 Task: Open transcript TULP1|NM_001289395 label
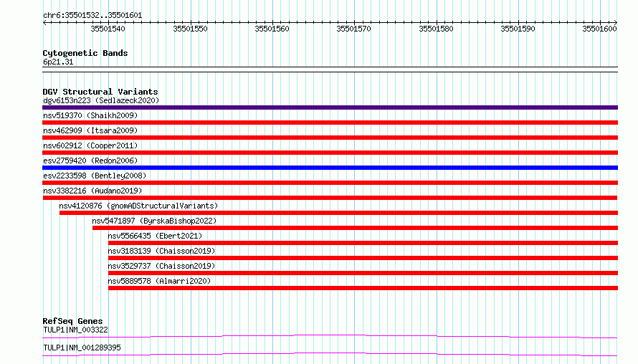click(x=82, y=348)
